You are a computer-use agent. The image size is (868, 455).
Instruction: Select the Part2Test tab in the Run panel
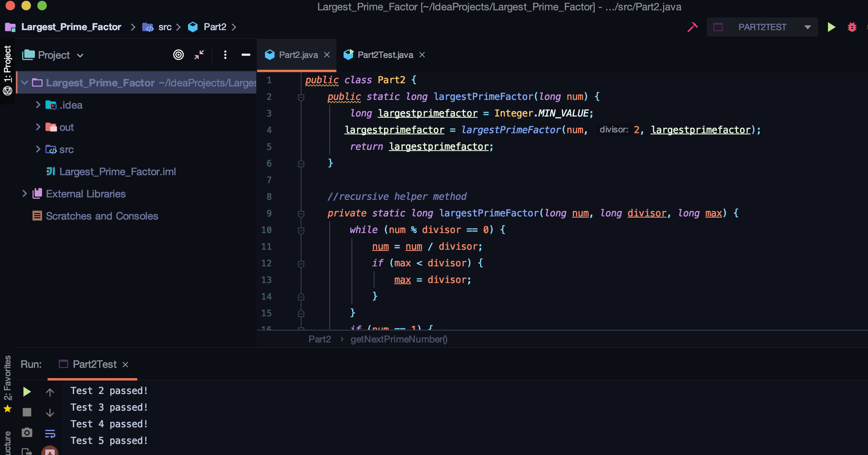pos(94,364)
